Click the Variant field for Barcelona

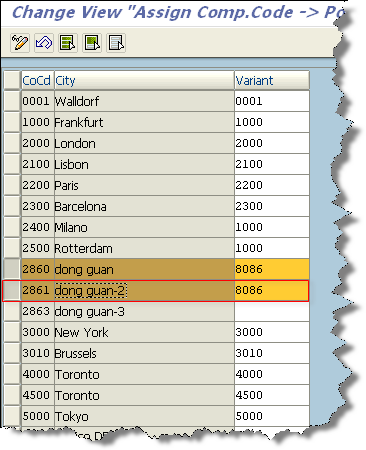(x=272, y=206)
